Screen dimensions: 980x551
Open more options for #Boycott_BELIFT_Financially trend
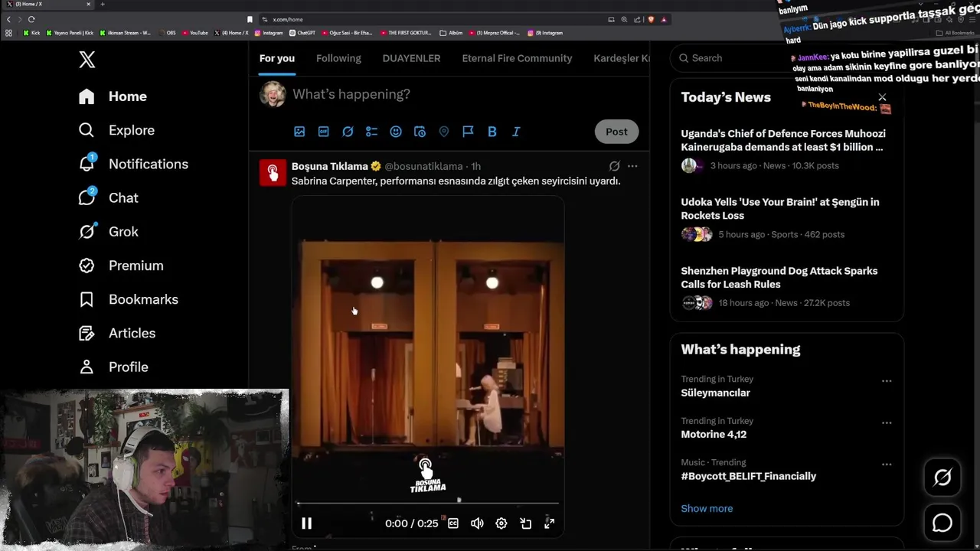(x=887, y=464)
